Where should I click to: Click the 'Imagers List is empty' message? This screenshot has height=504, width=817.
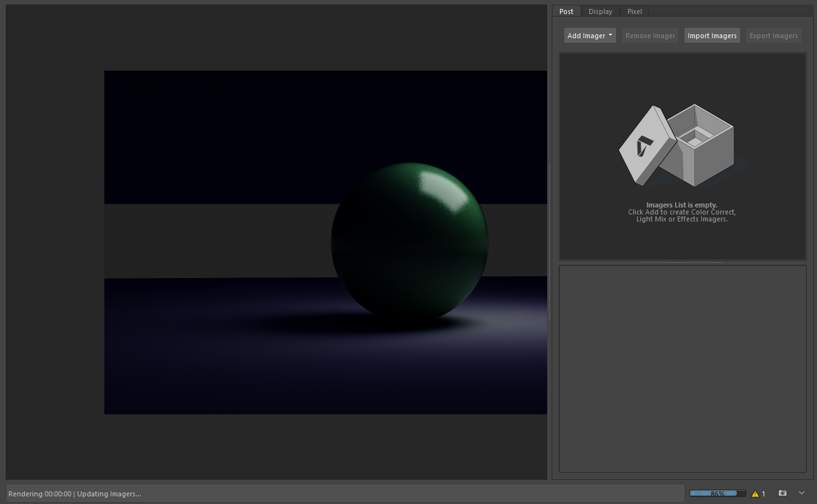[x=681, y=205]
